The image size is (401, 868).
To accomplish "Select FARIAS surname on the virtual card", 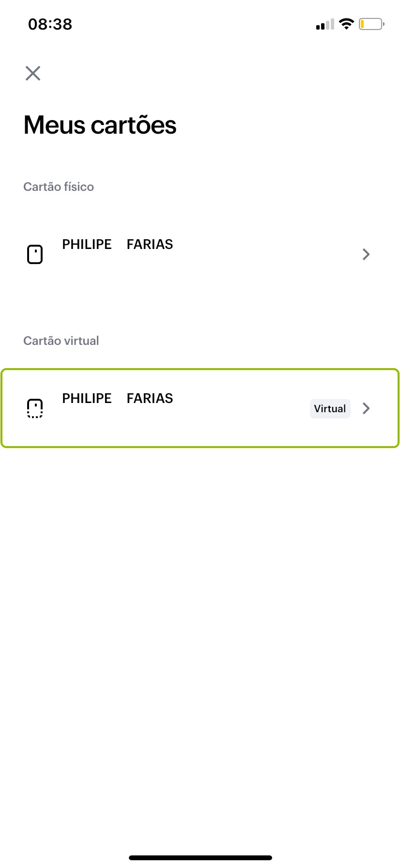I will pos(150,399).
